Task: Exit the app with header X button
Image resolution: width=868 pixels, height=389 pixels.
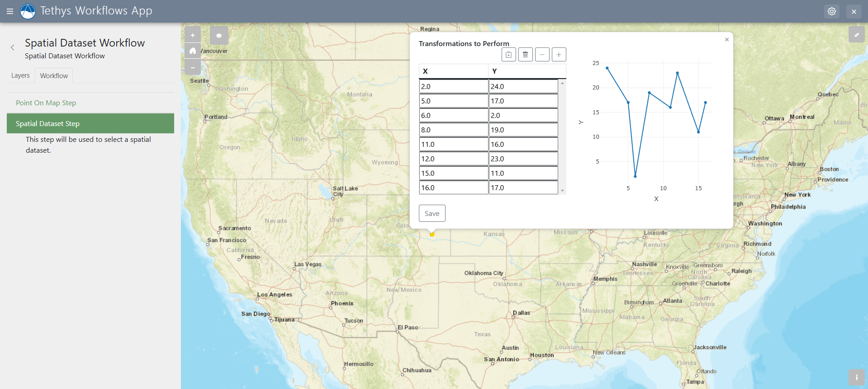Action: coord(854,11)
